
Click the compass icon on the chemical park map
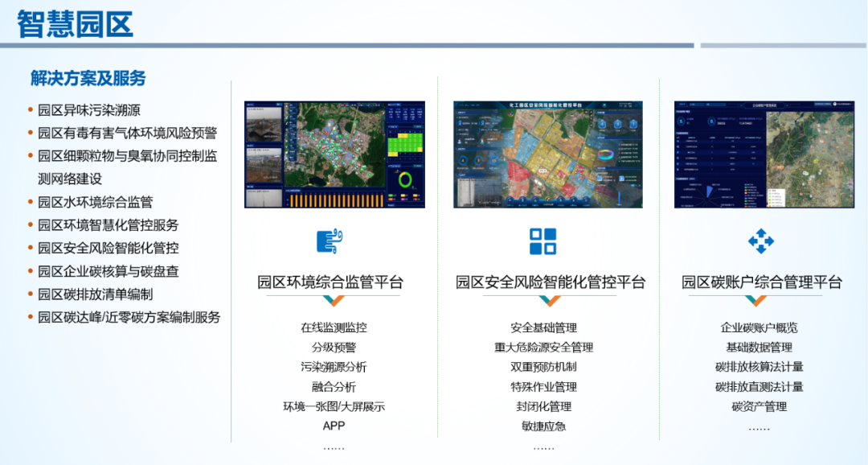510,113
